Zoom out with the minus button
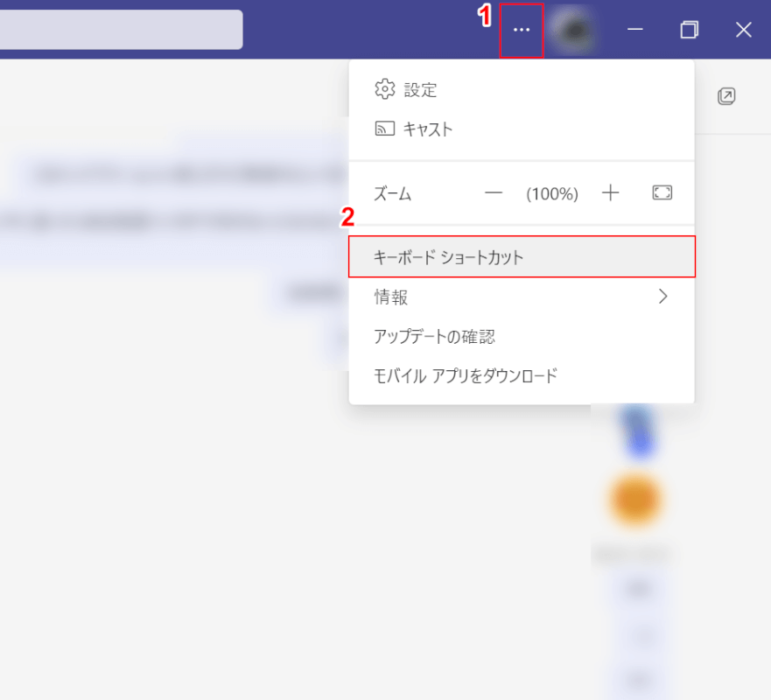 point(494,193)
